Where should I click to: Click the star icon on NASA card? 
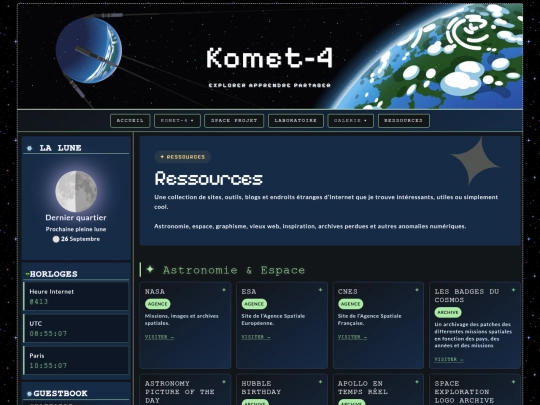[x=224, y=290]
